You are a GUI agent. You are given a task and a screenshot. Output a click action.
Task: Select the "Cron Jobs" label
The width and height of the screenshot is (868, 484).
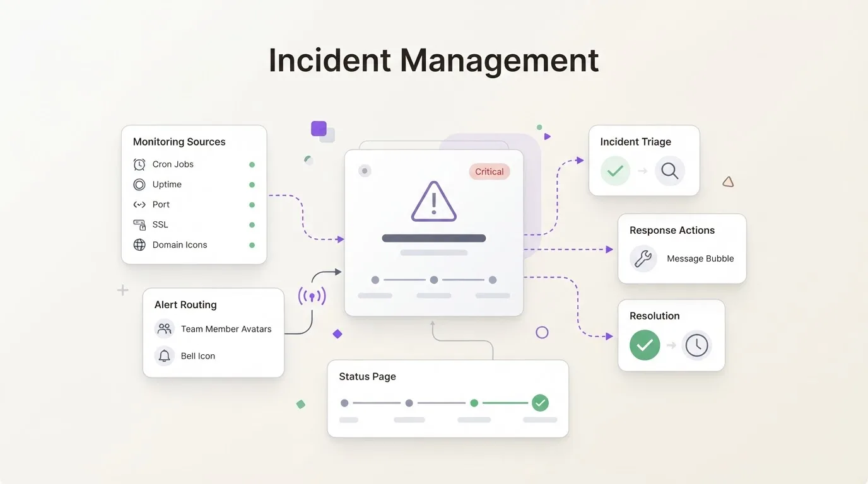coord(173,164)
